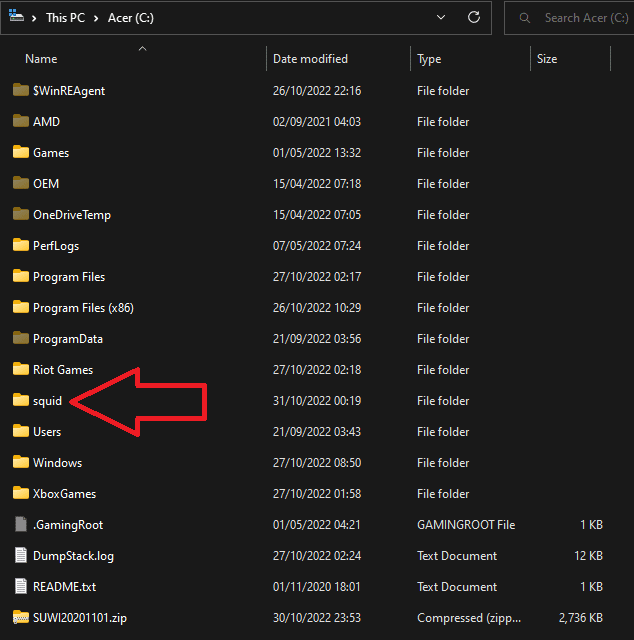Select the Riot Games folder icon
Screen dimensions: 634x640
point(21,369)
